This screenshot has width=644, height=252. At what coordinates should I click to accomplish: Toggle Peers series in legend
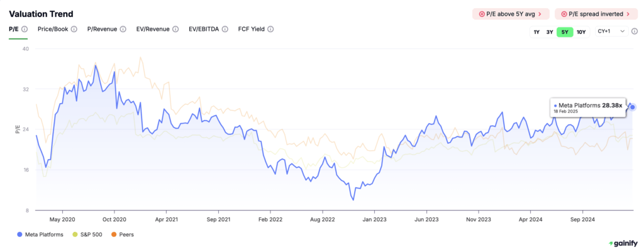[x=121, y=235]
